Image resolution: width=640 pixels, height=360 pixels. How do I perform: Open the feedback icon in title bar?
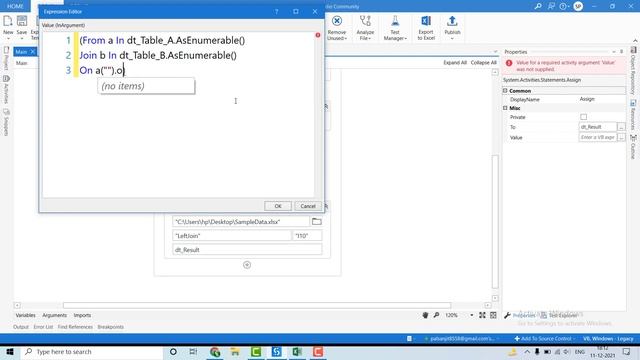point(551,6)
